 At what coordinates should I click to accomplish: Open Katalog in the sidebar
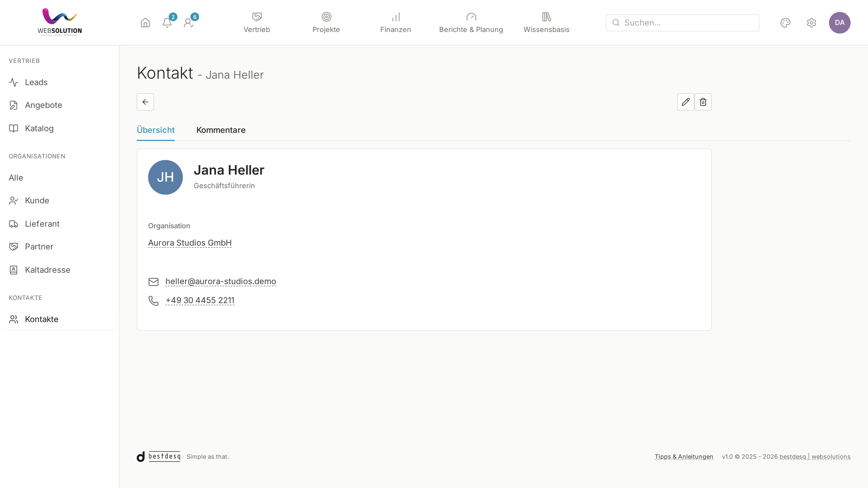tap(59, 128)
